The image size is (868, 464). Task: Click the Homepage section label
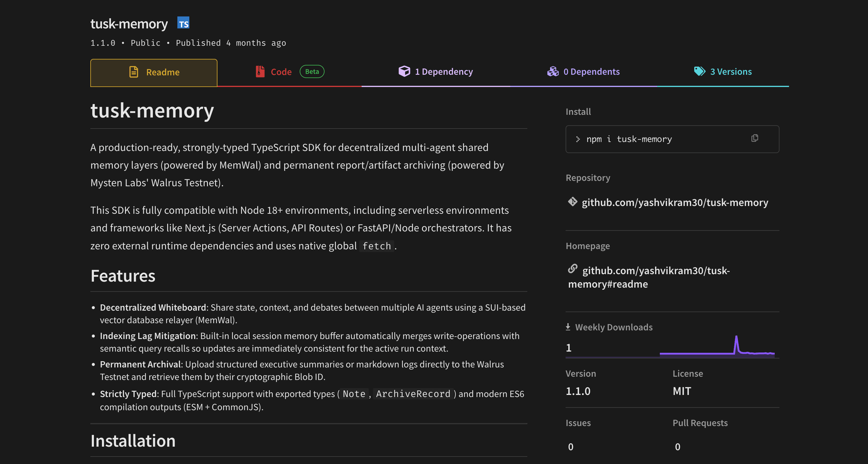588,246
